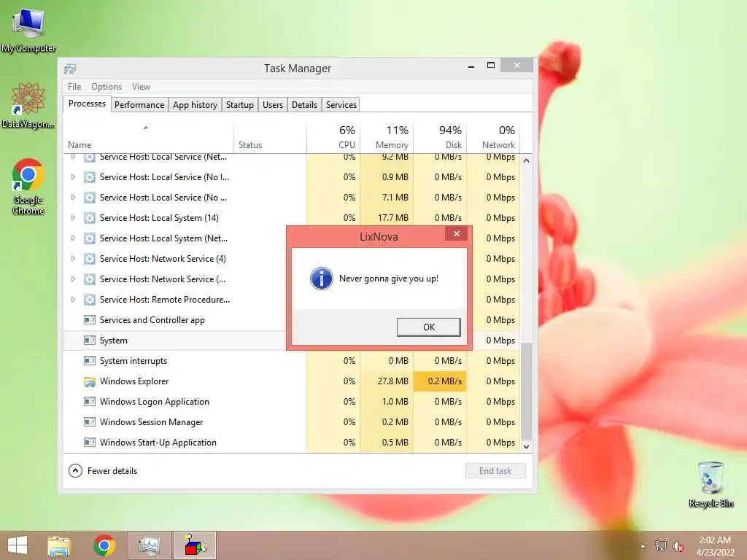The image size is (747, 560).
Task: Expand the Service Host: Local Service (Net... row
Action: point(73,157)
